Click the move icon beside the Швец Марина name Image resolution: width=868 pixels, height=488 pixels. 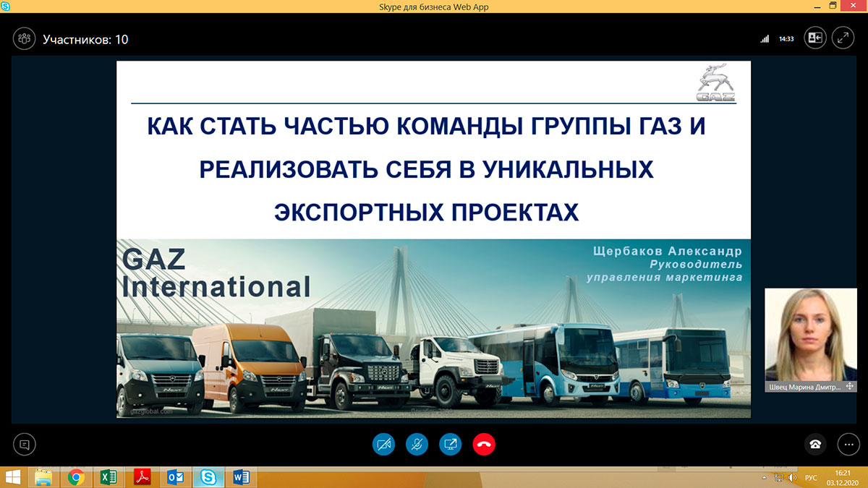[x=850, y=387]
